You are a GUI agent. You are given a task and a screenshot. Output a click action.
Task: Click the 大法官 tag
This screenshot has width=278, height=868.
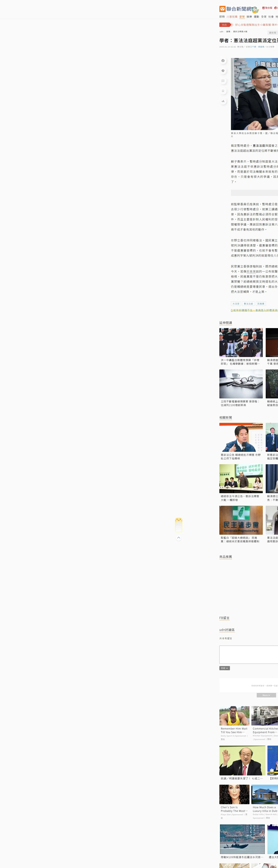[236, 304]
